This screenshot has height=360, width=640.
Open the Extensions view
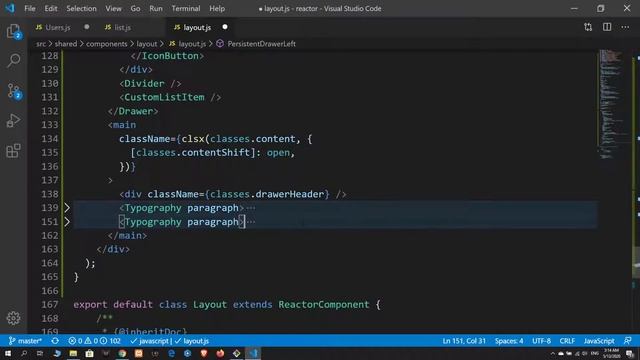click(13, 151)
